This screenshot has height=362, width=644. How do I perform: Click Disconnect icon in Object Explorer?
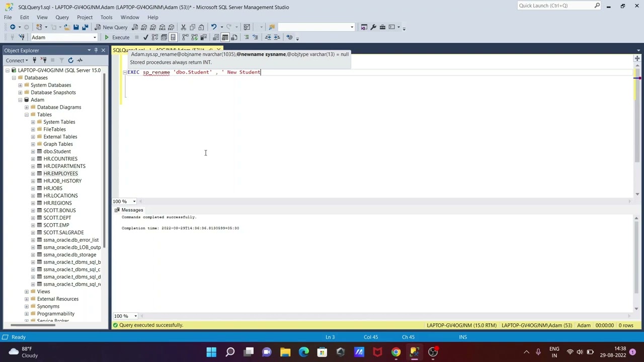[43, 60]
